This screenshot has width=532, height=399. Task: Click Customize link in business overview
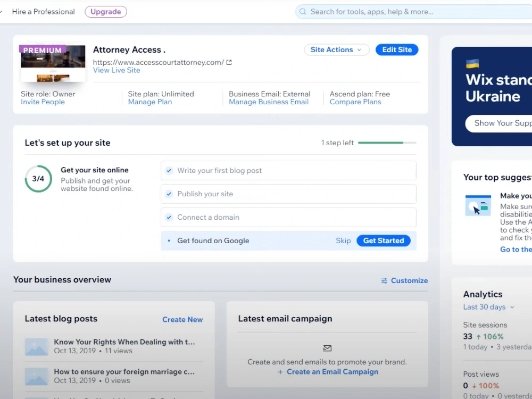coord(409,280)
